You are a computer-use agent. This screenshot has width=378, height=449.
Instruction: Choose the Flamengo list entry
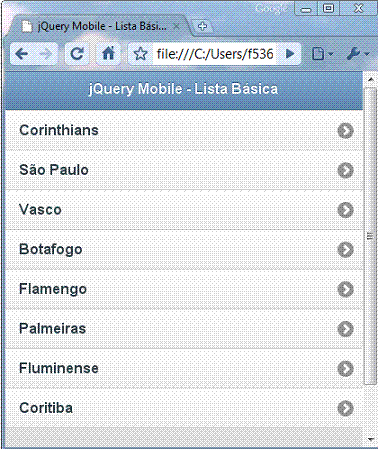coord(184,289)
